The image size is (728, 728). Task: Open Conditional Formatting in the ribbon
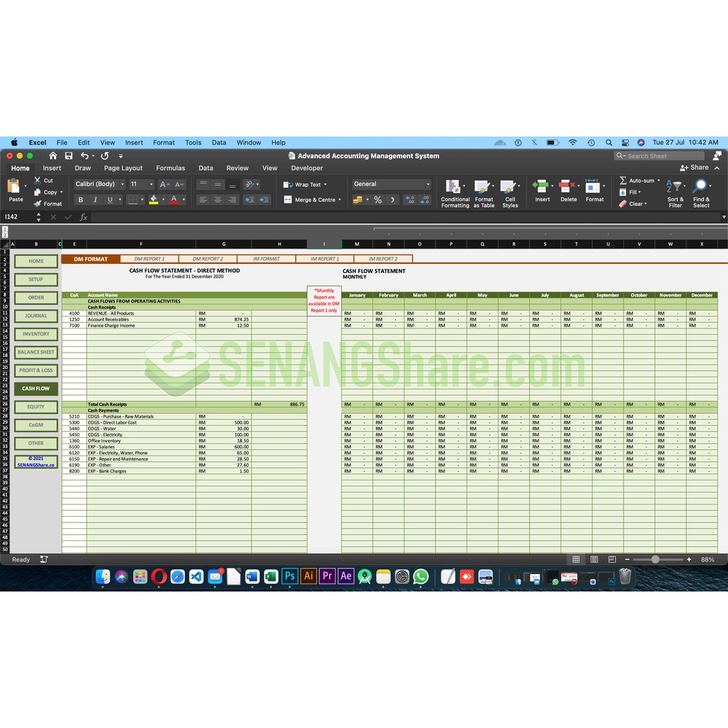pos(454,188)
